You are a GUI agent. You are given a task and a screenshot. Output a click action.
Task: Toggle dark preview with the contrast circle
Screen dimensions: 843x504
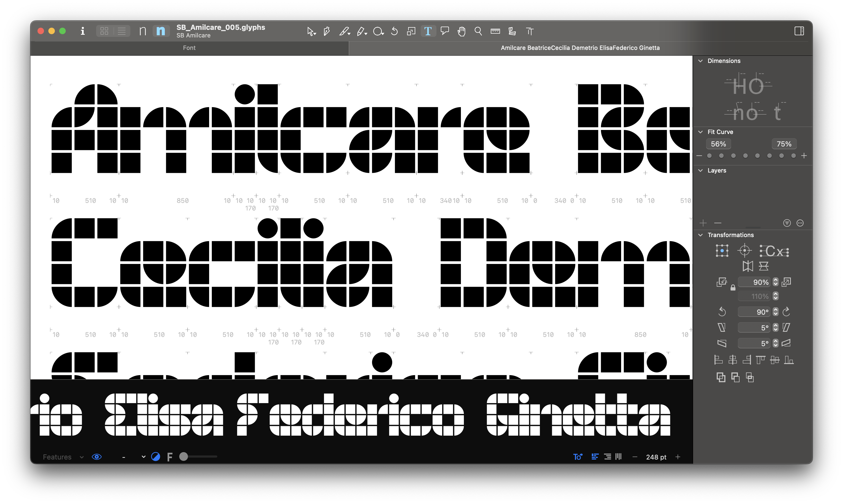(156, 457)
